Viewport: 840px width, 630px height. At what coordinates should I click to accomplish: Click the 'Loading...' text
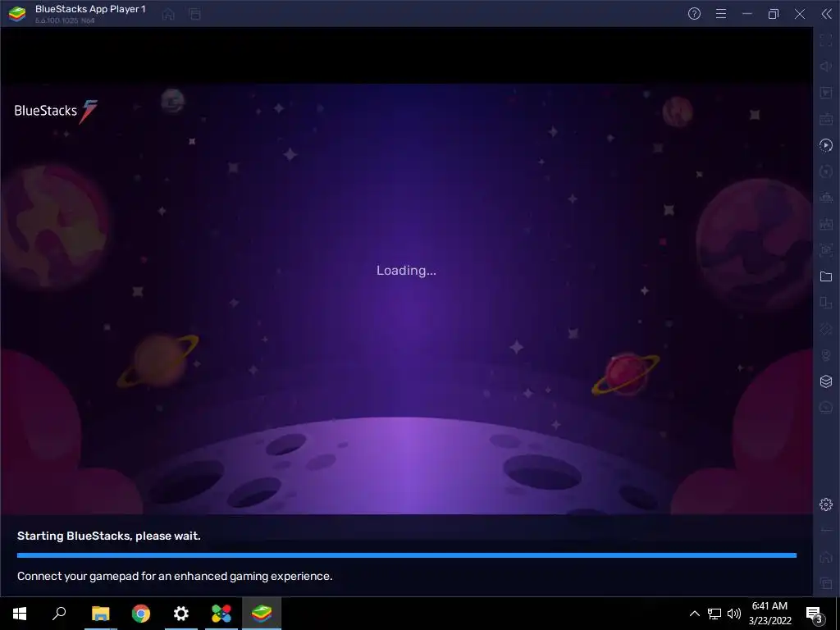[406, 271]
